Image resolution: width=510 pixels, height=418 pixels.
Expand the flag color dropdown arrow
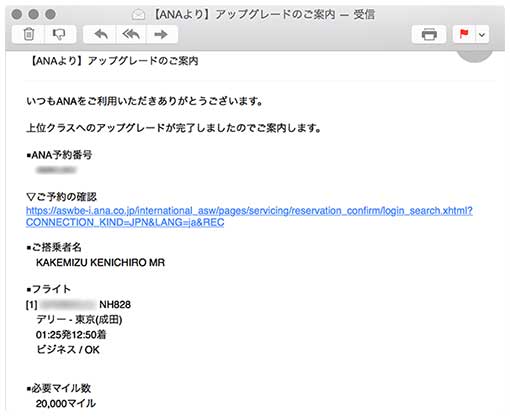[482, 34]
